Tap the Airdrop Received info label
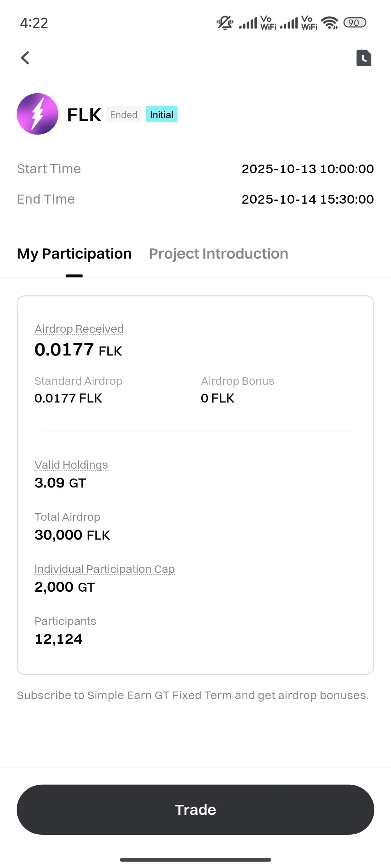 click(79, 329)
